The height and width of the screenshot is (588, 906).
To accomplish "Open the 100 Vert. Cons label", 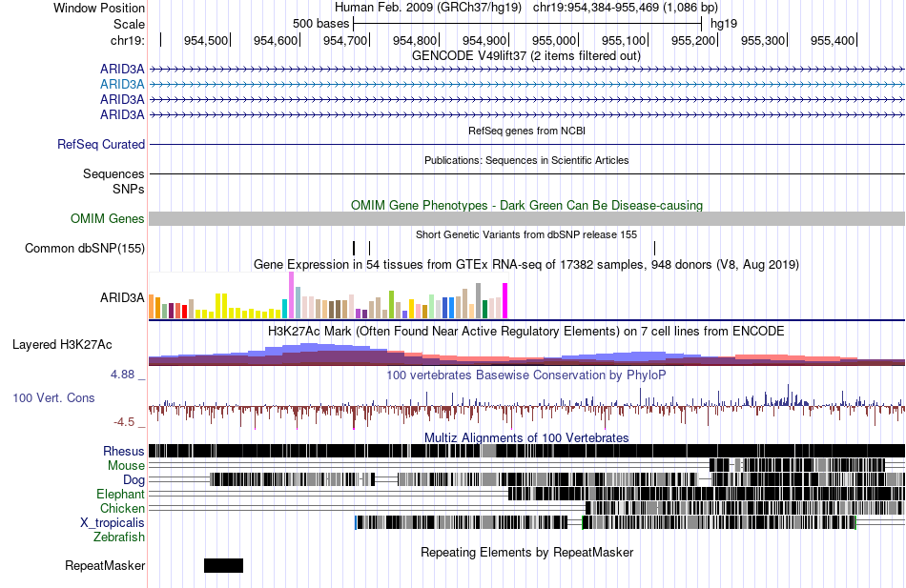I will [x=53, y=398].
